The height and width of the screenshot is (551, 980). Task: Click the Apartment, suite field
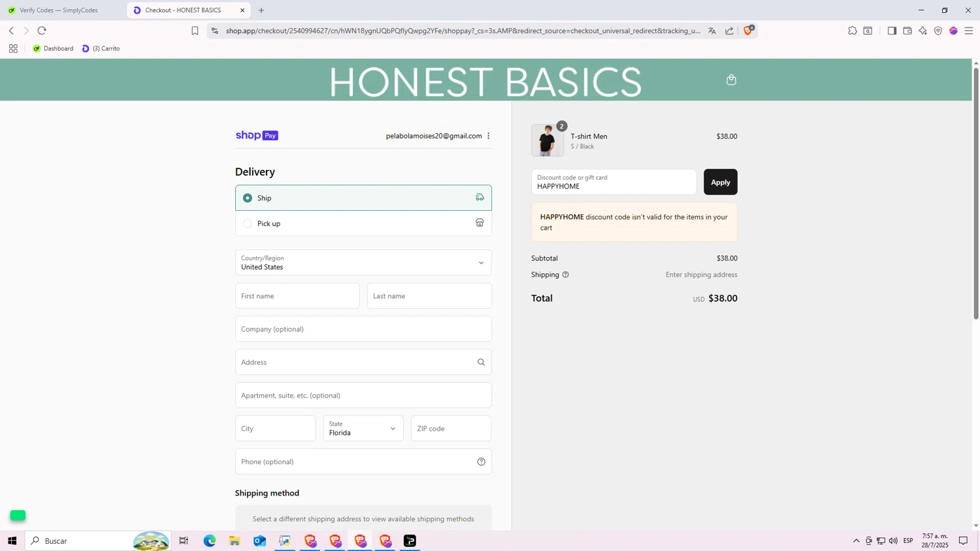click(363, 396)
